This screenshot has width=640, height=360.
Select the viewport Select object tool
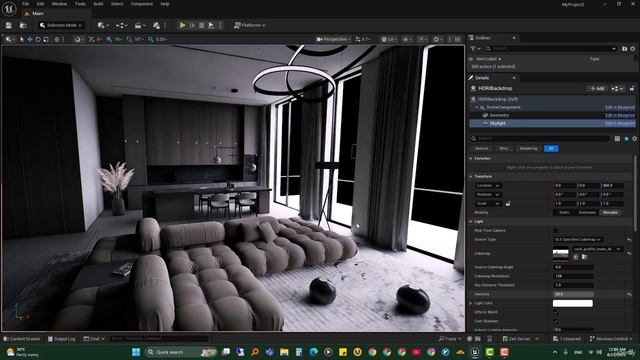pos(22,39)
